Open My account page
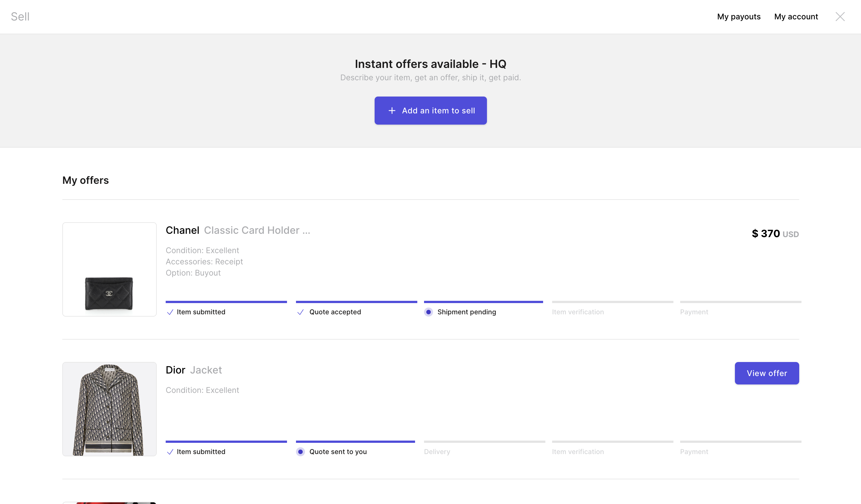The height and width of the screenshot is (504, 861). click(x=796, y=17)
